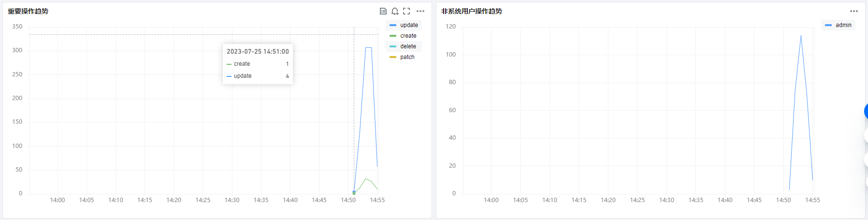Click 14:50 label on 非系统用户操作趋势 x-axis

783,200
